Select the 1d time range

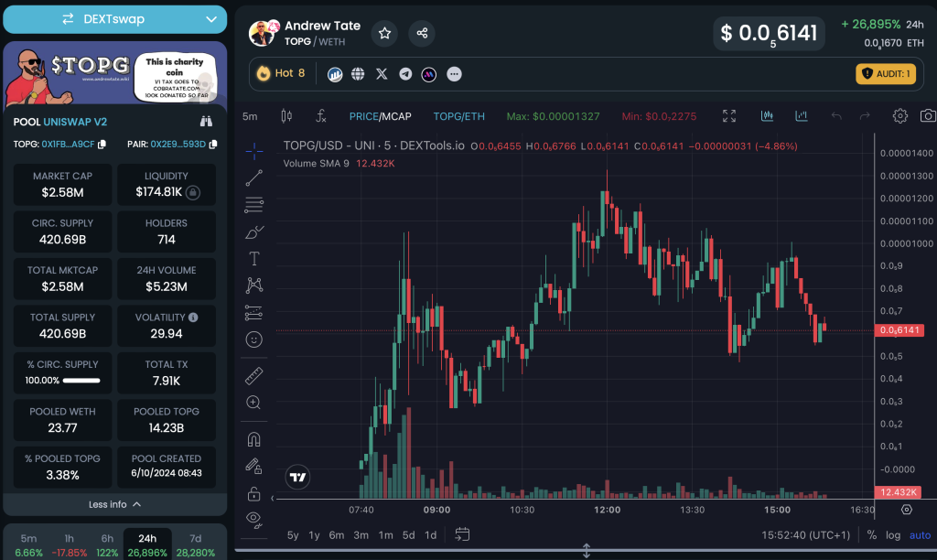tap(430, 535)
